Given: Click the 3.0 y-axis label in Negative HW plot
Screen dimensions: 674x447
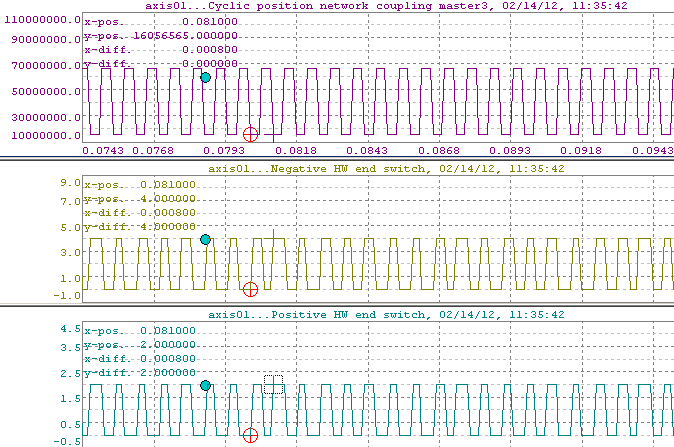Looking at the screenshot, I should pos(70,252).
